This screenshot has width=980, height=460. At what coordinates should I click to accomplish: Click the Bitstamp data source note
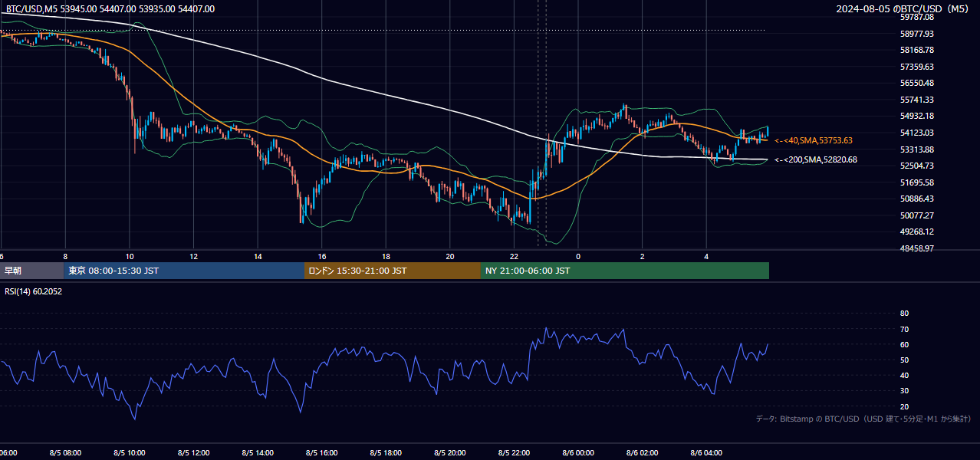tap(863, 419)
